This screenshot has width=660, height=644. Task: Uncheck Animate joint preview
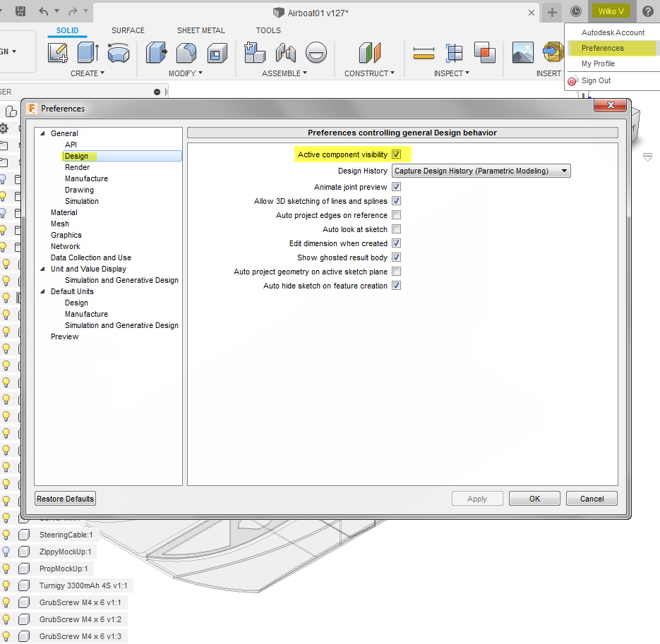pos(396,186)
